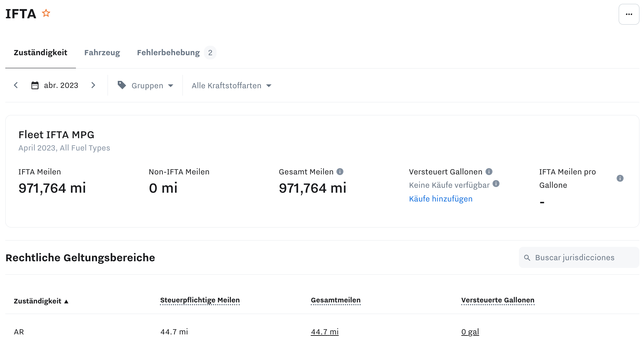Open the Fehlerbehebung tab

pos(168,53)
